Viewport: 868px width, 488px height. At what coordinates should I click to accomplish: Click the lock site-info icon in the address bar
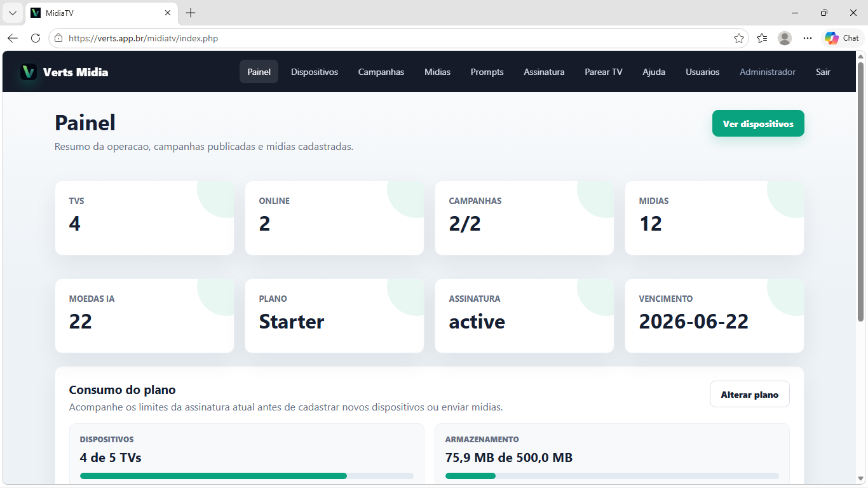58,38
